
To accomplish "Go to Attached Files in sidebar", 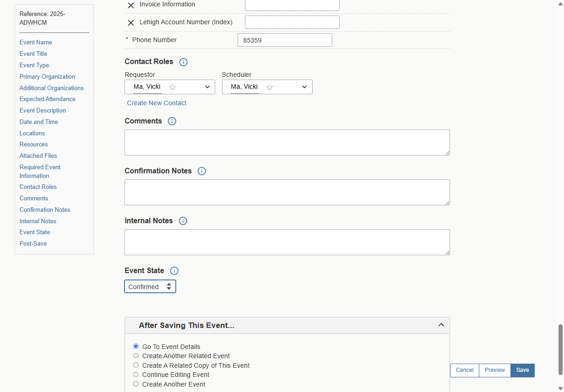I will point(38,156).
